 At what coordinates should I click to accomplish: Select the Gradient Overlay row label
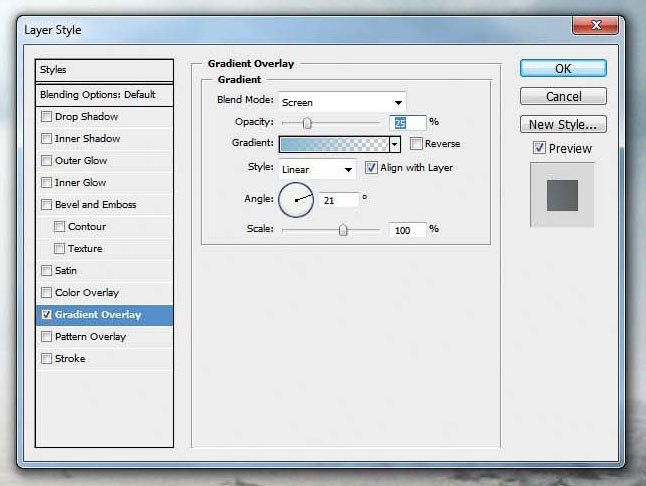[98, 315]
